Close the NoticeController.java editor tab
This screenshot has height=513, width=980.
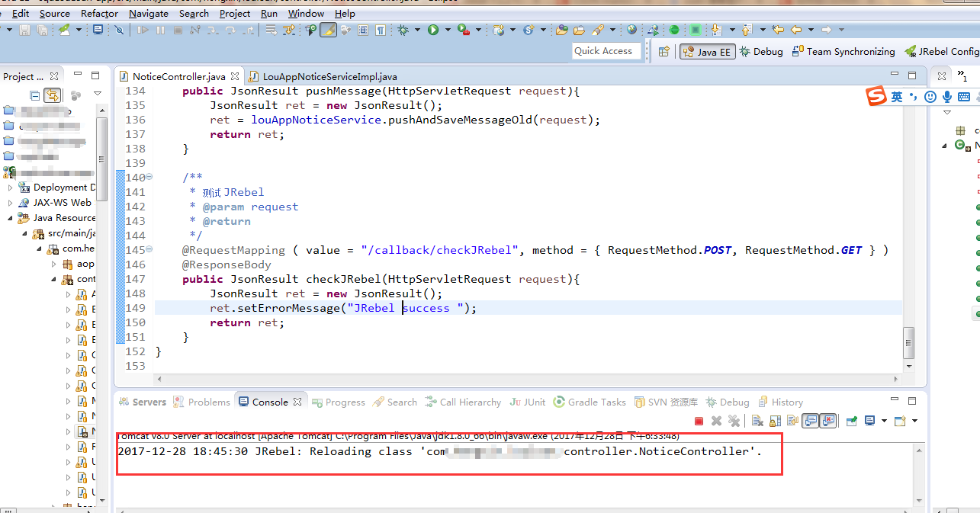point(236,76)
